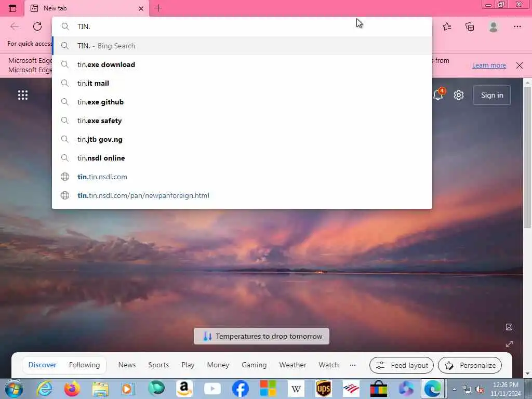The image size is (532, 399).
Task: Refresh the page with reload icon
Action: tap(37, 26)
